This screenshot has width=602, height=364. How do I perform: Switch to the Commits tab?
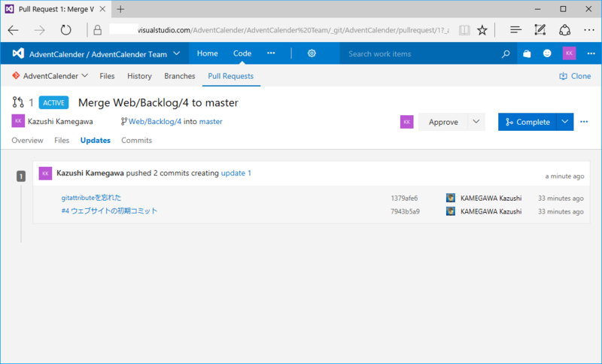137,141
